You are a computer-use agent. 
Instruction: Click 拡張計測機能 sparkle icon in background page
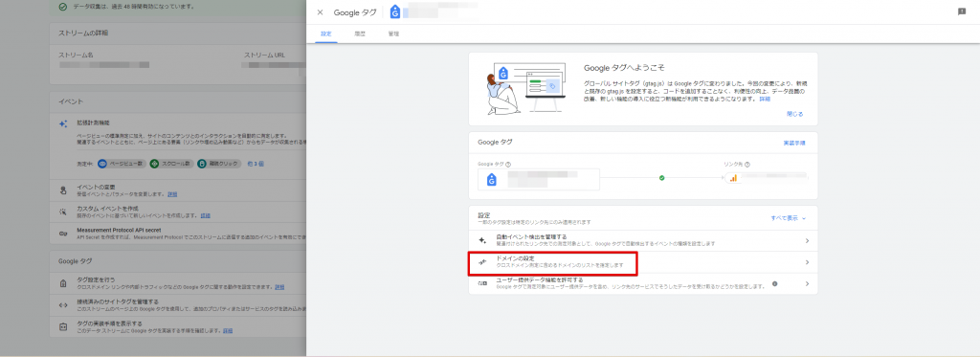pyautogui.click(x=63, y=123)
